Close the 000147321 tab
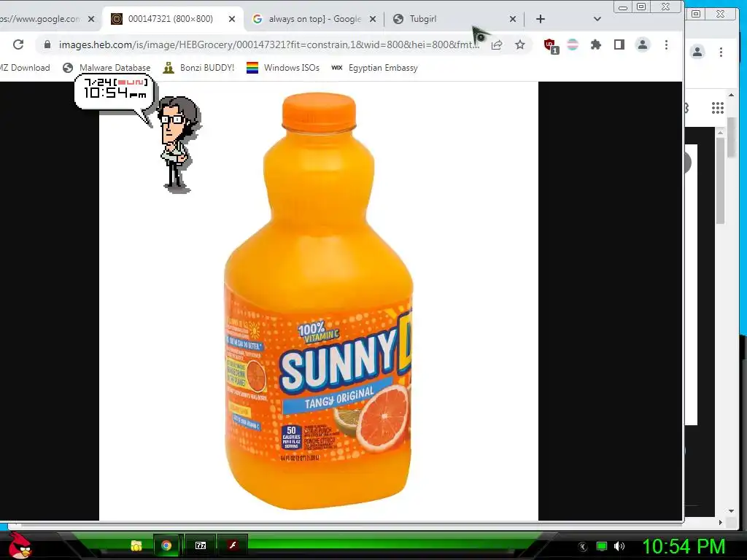The image size is (747, 560). coord(231,19)
